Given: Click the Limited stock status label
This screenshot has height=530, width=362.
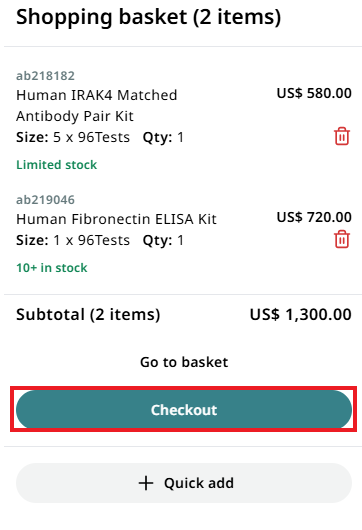Looking at the screenshot, I should [56, 165].
